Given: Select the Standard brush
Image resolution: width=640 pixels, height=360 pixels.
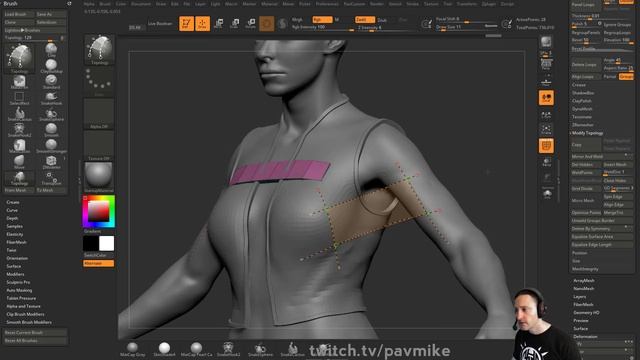Looking at the screenshot, I should point(51,82).
